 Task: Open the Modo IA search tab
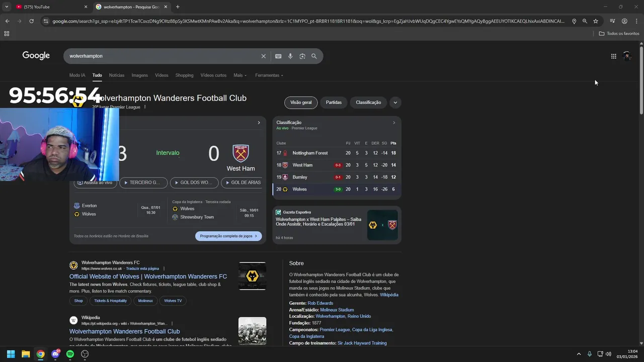tap(77, 75)
